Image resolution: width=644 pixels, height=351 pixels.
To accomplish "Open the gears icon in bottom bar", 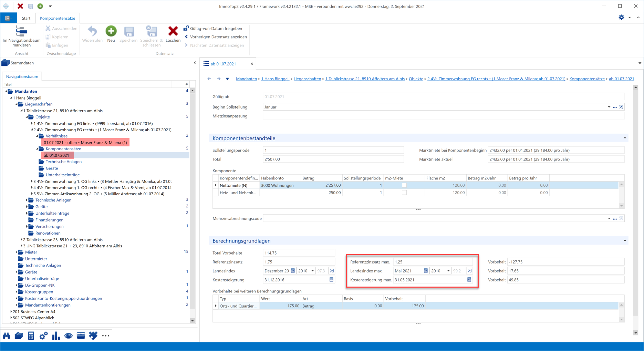I will click(x=43, y=336).
